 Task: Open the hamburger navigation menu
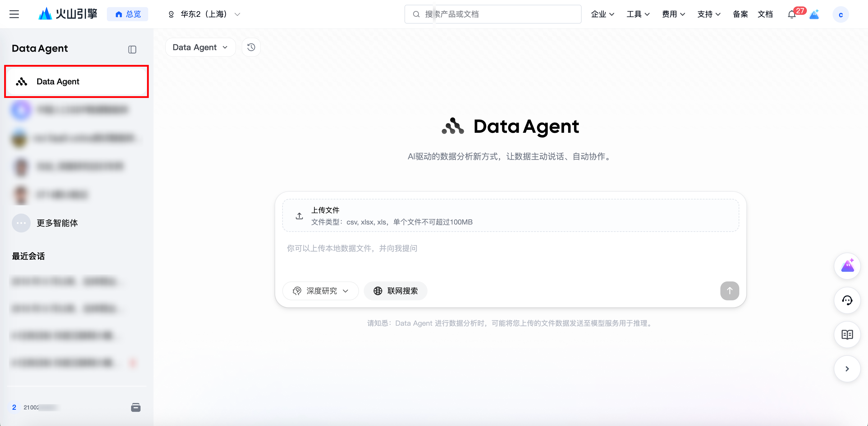pyautogui.click(x=14, y=14)
